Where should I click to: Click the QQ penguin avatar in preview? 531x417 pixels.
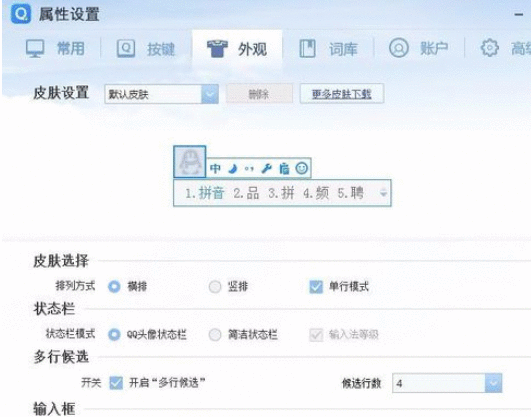coord(189,162)
